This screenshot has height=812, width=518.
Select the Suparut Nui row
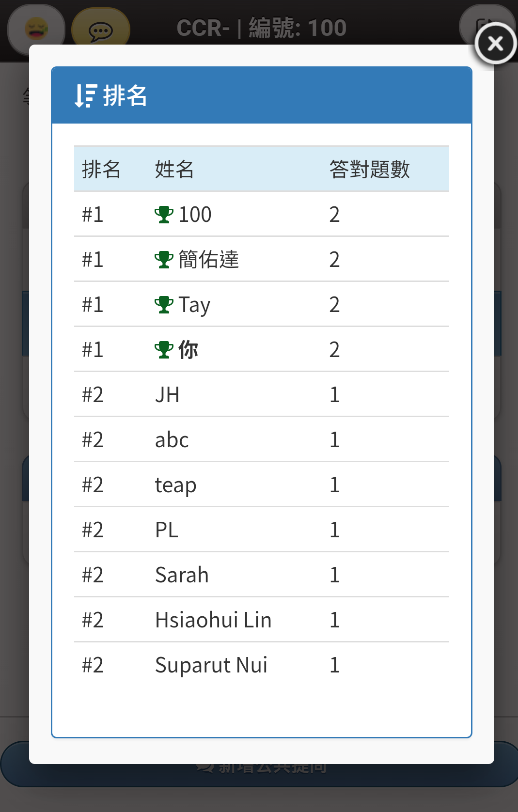tap(262, 665)
